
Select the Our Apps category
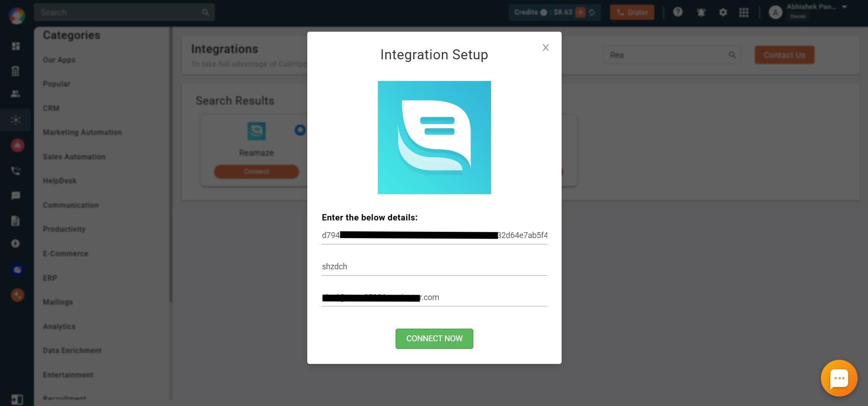point(59,60)
